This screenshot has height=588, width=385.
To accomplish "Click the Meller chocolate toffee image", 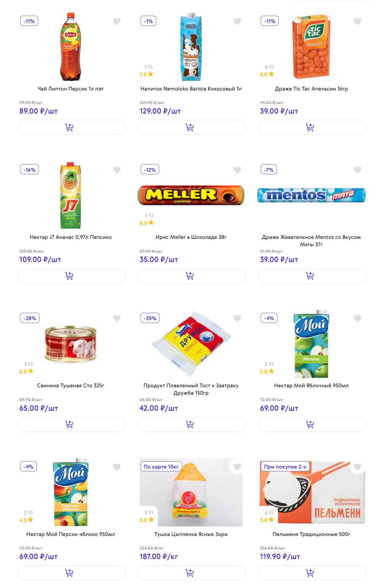I will click(x=191, y=195).
